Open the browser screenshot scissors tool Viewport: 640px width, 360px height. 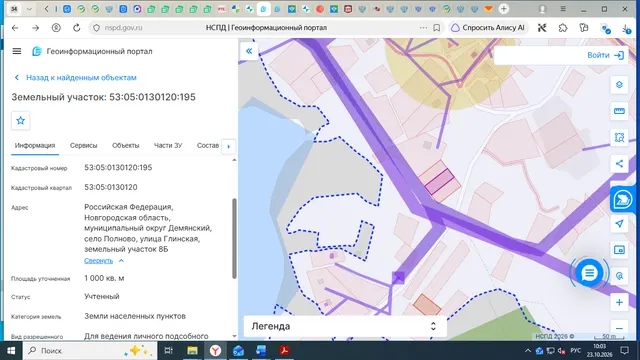click(x=542, y=28)
